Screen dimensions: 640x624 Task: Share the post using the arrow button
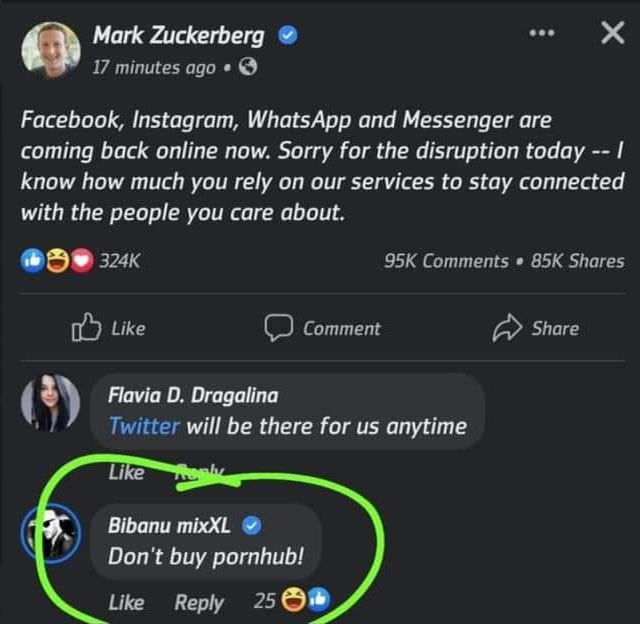point(536,328)
